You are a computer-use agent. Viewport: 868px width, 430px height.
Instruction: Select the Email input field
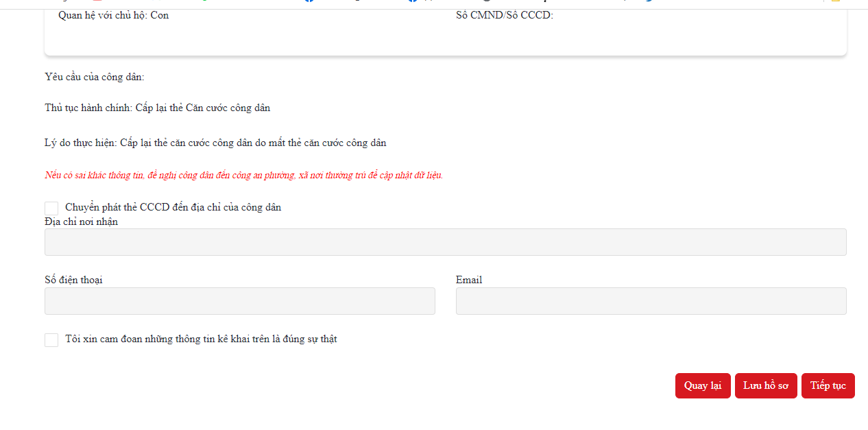point(651,301)
